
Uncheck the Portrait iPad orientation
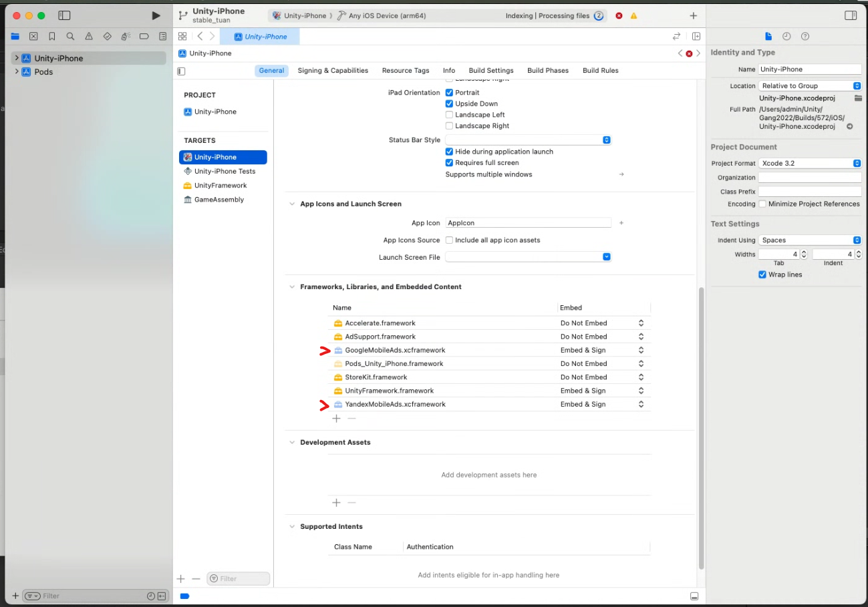[450, 93]
